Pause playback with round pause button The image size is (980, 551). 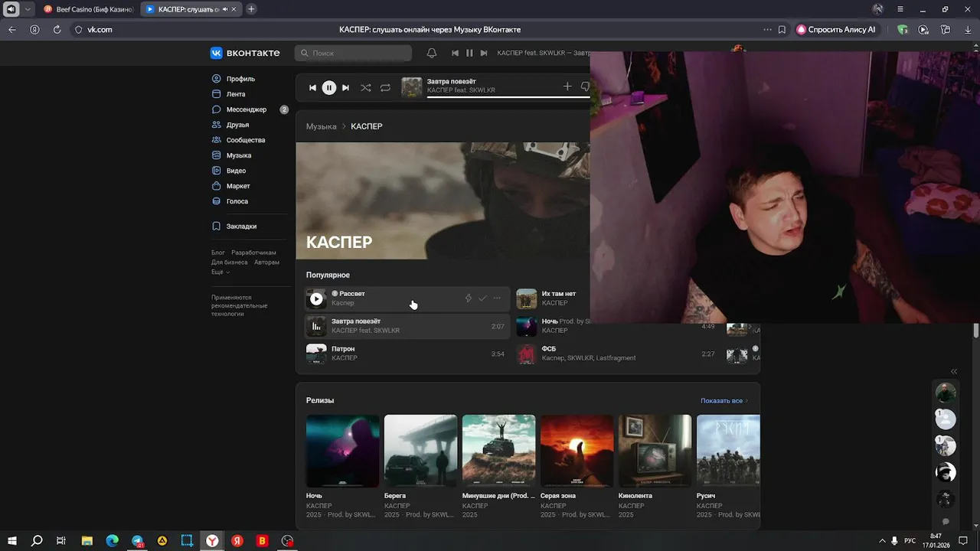click(329, 88)
